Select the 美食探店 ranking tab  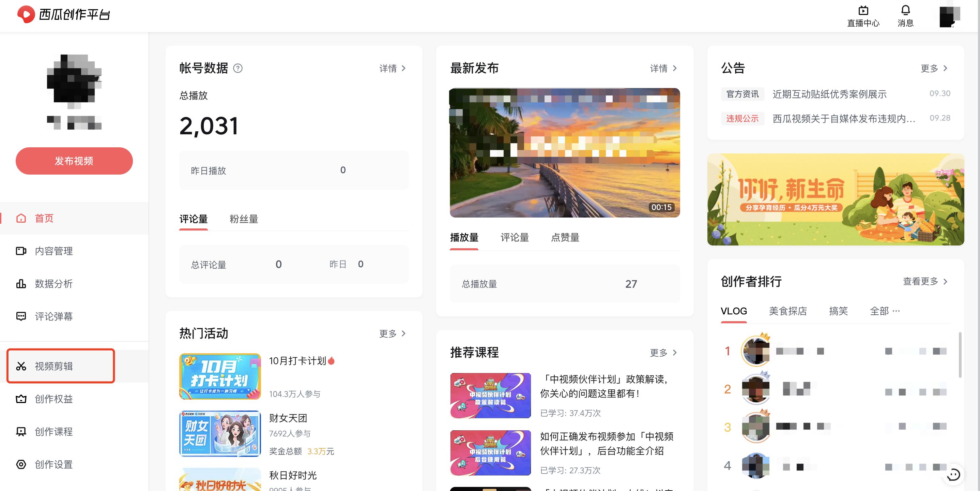pyautogui.click(x=787, y=311)
